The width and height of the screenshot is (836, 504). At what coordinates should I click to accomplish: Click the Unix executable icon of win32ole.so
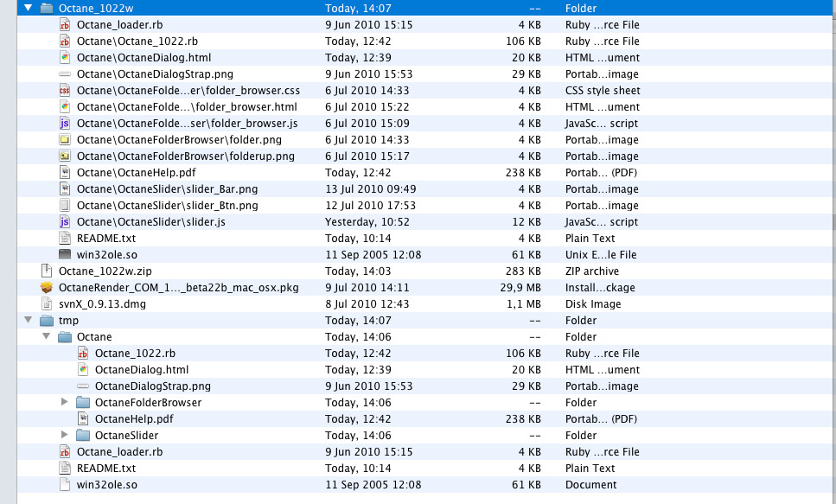pos(65,254)
